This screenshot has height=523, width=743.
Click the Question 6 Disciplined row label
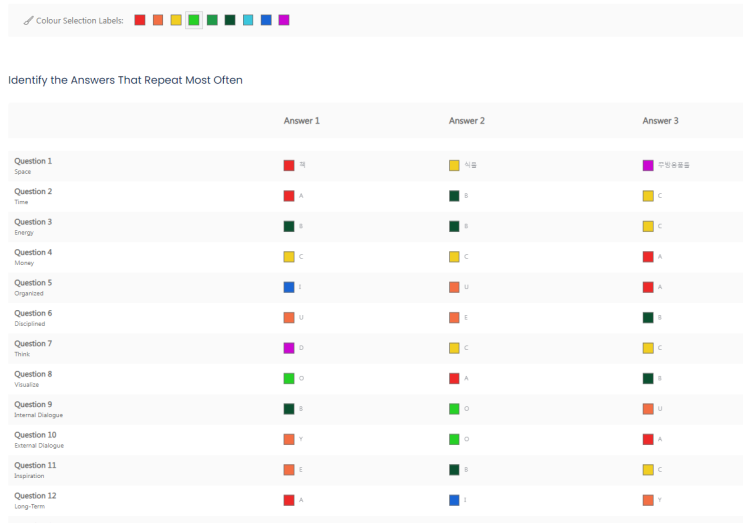(33, 318)
